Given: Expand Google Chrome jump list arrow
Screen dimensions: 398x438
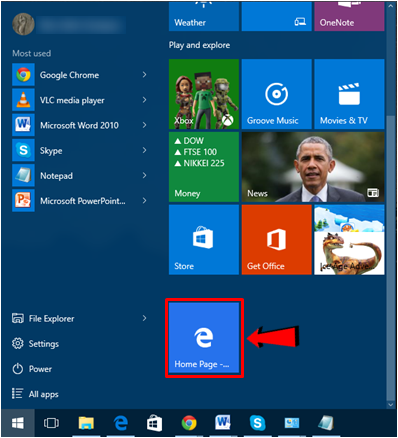Looking at the screenshot, I should (x=144, y=75).
